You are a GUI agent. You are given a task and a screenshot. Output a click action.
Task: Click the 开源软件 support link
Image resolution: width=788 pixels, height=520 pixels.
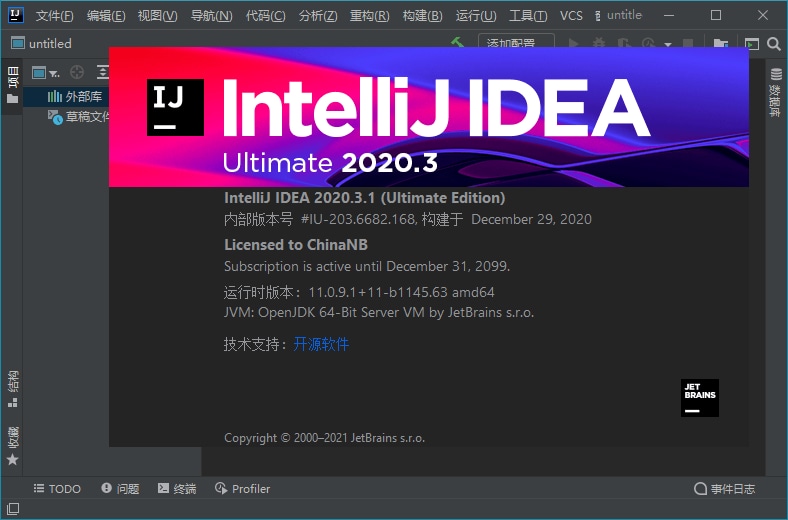pyautogui.click(x=321, y=344)
